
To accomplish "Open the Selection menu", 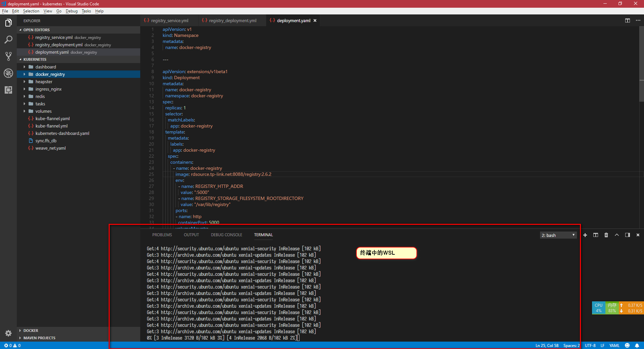I will tap(31, 11).
